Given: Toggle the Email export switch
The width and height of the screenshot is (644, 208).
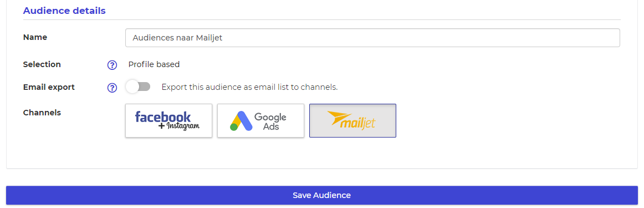Looking at the screenshot, I should pyautogui.click(x=138, y=87).
